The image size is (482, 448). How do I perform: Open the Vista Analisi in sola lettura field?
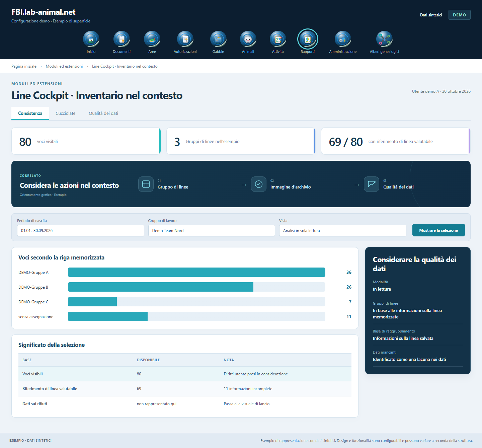(x=343, y=230)
